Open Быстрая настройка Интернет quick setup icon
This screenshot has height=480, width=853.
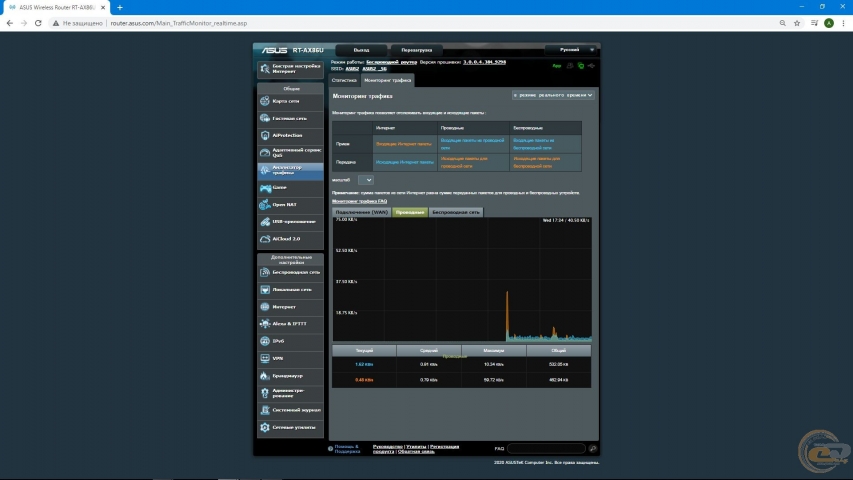[265, 69]
